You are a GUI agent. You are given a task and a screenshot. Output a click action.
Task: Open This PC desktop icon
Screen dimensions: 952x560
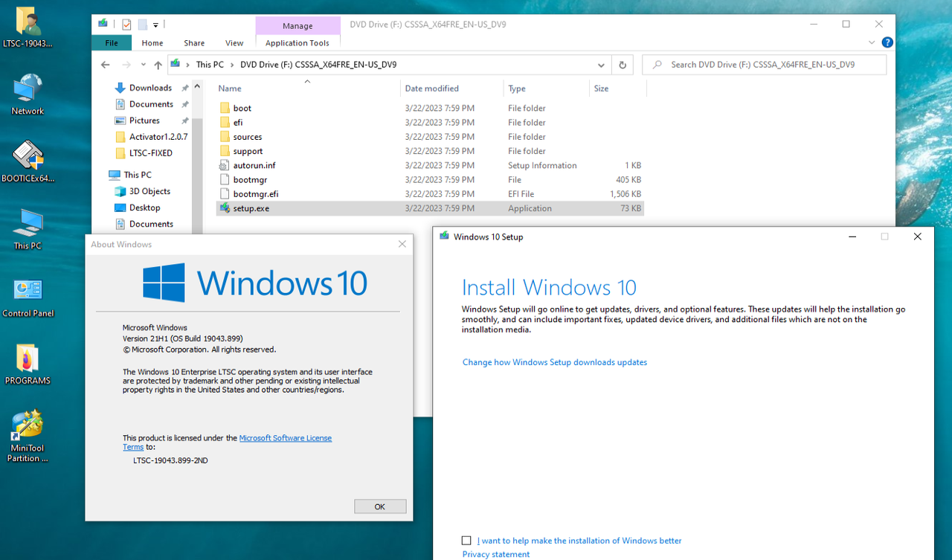[x=28, y=229]
